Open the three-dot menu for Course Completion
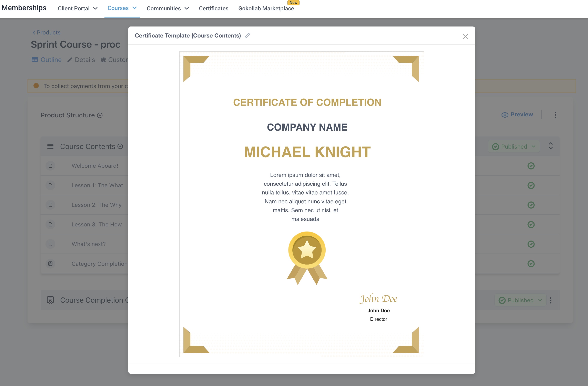The image size is (588, 386). pos(550,300)
